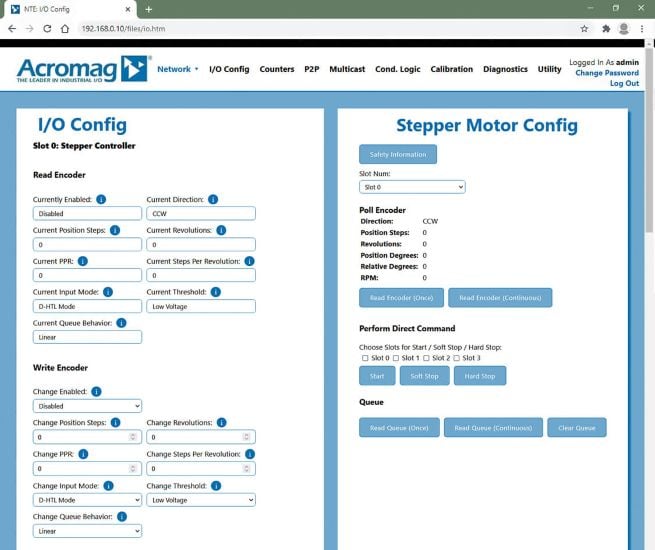Open the Counters menu item
The image size is (655, 550).
(x=277, y=69)
